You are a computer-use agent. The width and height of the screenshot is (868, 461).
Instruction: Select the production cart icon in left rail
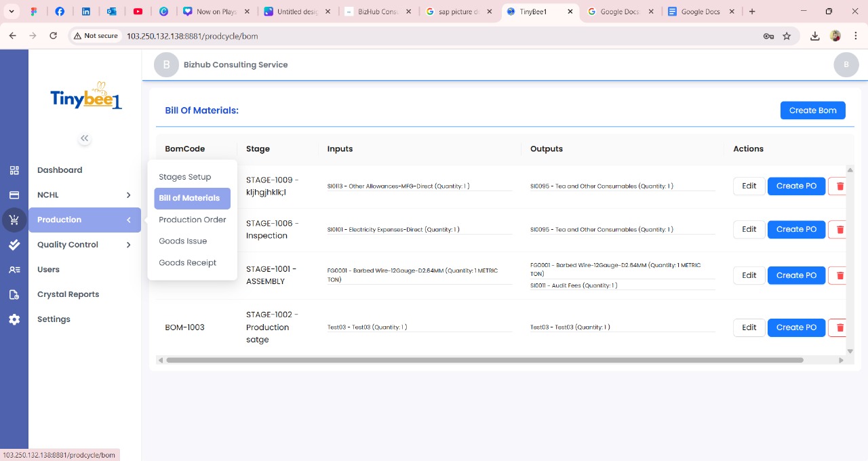[x=14, y=220]
